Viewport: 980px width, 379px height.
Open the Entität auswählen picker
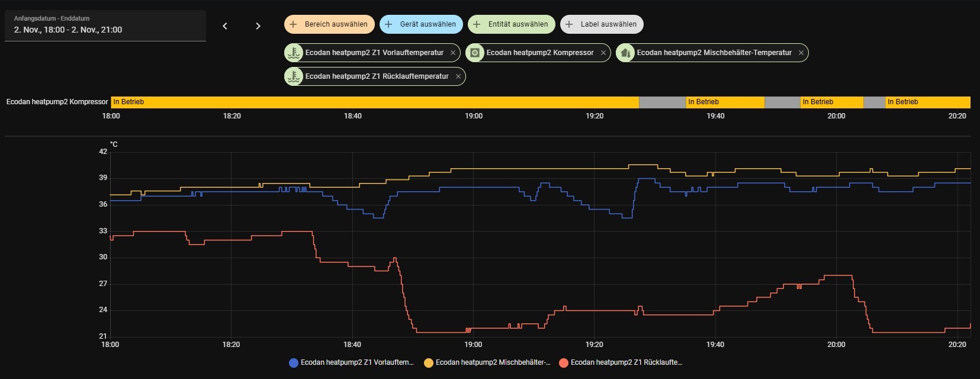pyautogui.click(x=512, y=24)
